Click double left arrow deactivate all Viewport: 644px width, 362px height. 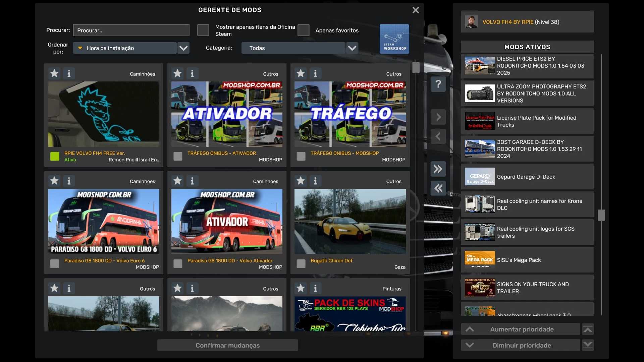[x=438, y=188]
